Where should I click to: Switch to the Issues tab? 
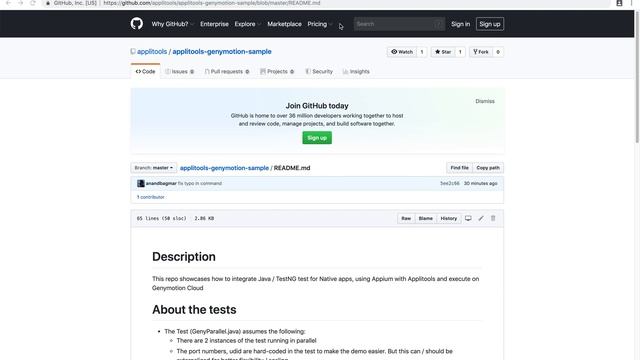[x=180, y=71]
